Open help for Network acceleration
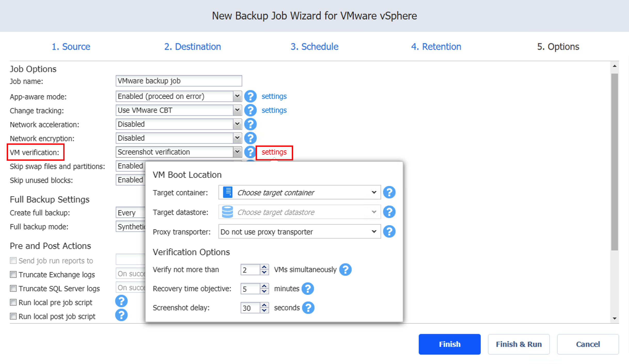The width and height of the screenshot is (629, 364). (x=250, y=124)
